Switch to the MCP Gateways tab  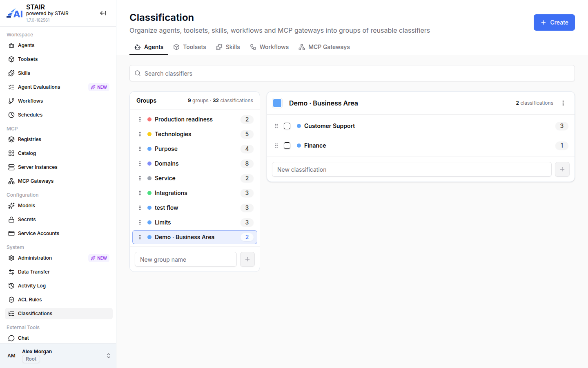(x=324, y=47)
